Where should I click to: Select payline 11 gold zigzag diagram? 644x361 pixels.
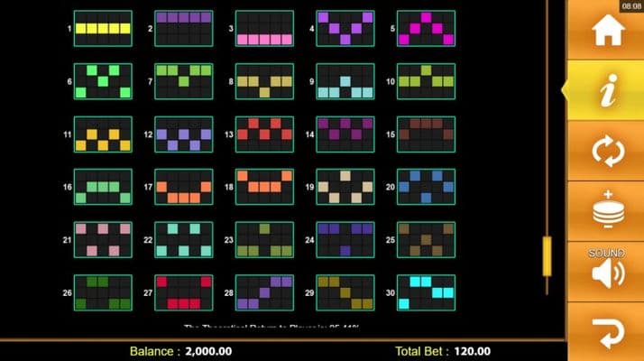click(x=103, y=134)
